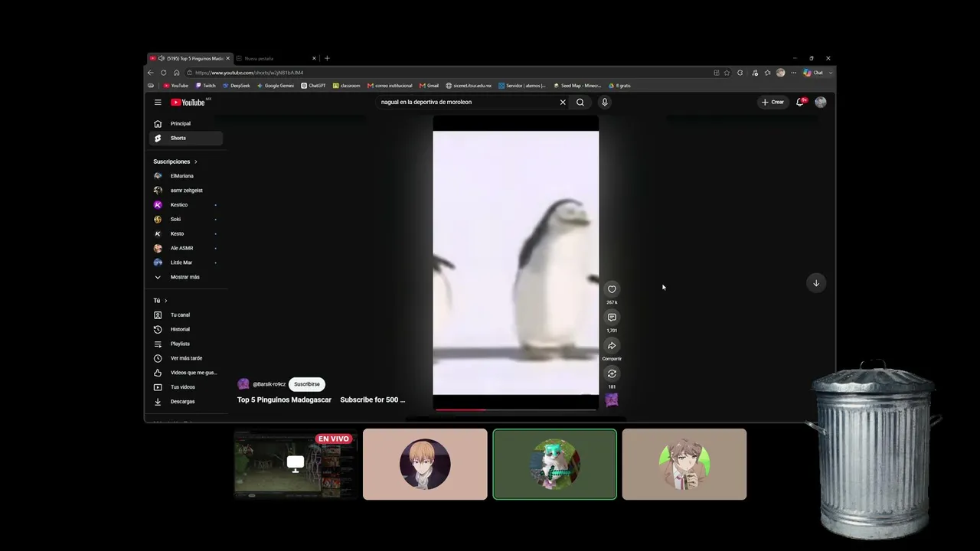The width and height of the screenshot is (980, 551).
Task: Share the Short via Compartir icon
Action: pos(612,346)
